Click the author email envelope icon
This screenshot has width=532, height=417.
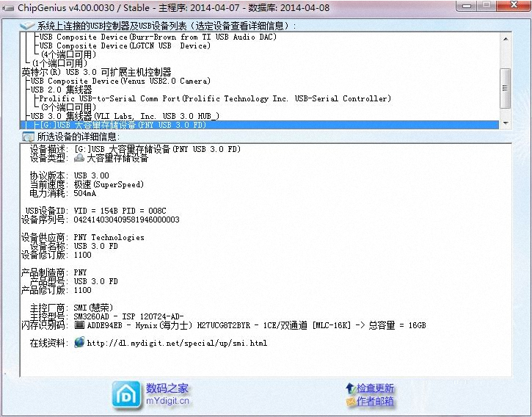pyautogui.click(x=351, y=402)
